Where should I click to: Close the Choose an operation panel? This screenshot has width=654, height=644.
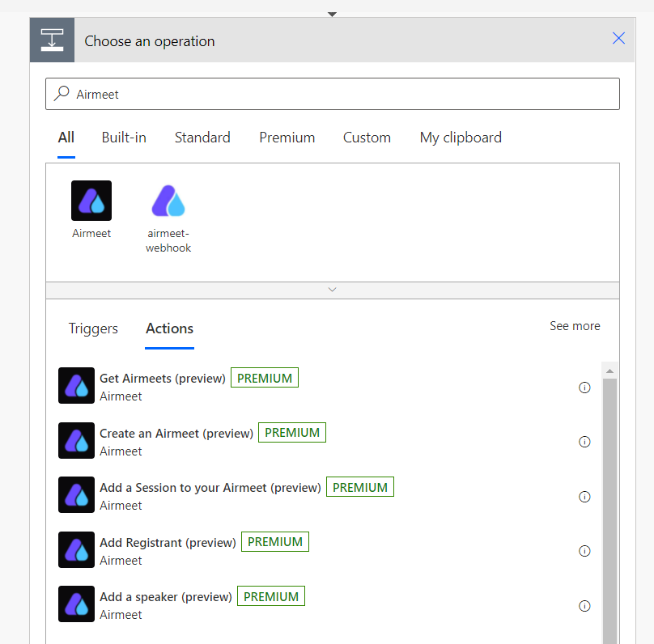click(618, 38)
